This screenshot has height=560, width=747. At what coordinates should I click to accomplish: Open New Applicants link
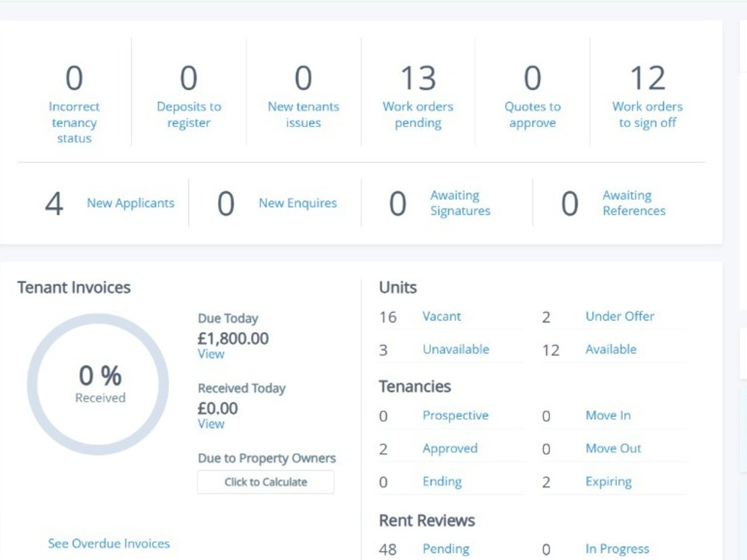pyautogui.click(x=131, y=203)
